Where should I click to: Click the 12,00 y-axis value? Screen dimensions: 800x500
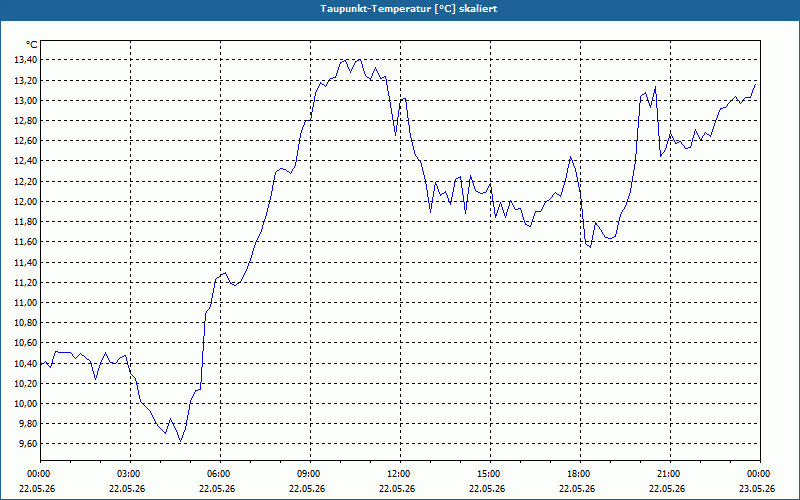click(x=27, y=202)
